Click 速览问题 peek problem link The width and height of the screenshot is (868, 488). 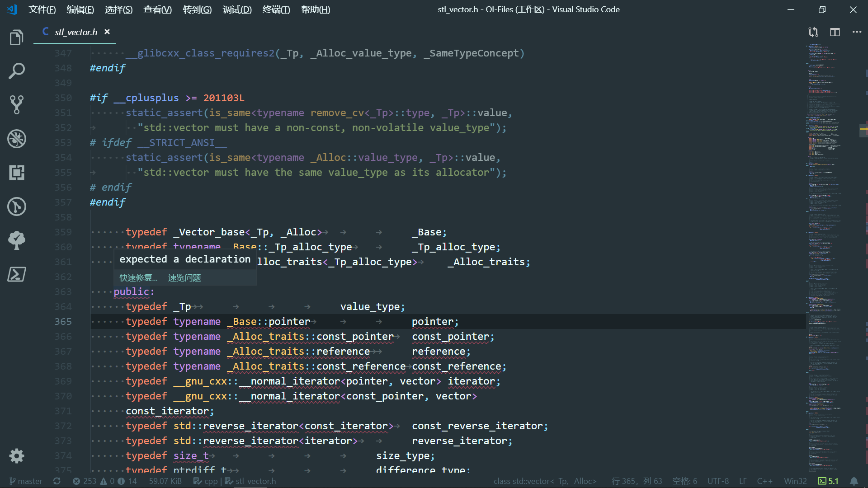(x=184, y=278)
